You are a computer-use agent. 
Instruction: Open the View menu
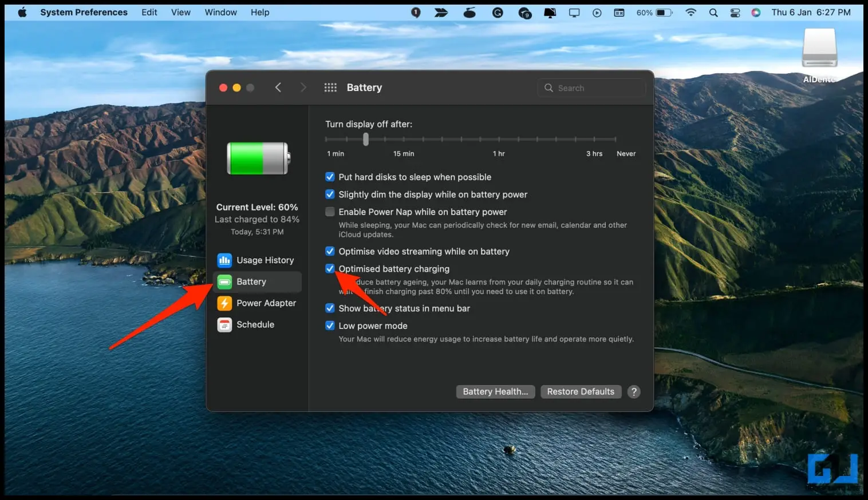[x=181, y=12]
